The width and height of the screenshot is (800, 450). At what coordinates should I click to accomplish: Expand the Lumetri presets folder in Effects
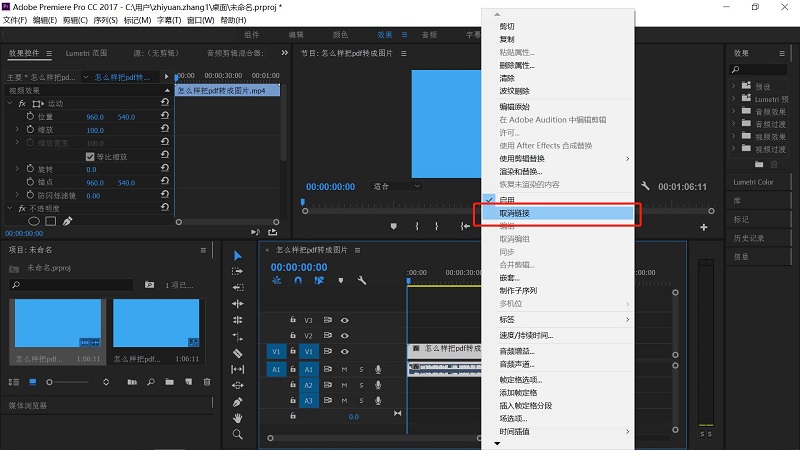click(734, 98)
